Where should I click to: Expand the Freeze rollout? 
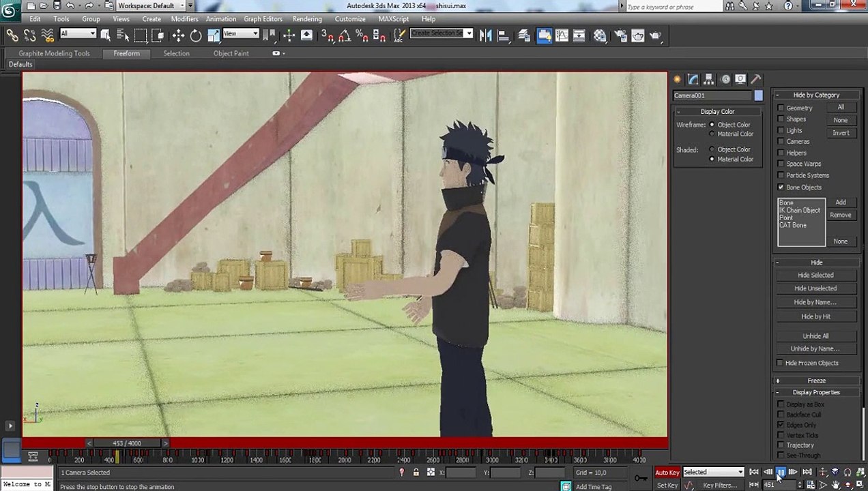(816, 381)
